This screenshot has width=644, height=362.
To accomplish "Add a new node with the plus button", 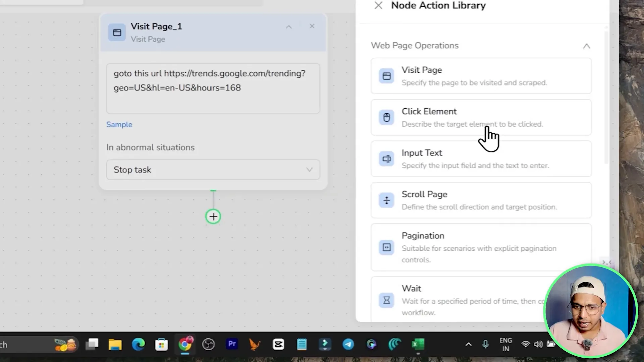I will pos(213,216).
